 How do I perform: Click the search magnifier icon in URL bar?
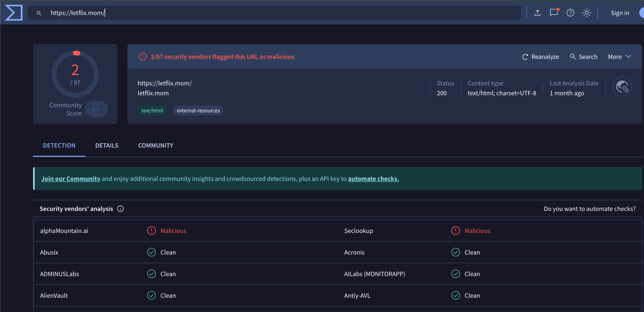tap(39, 13)
